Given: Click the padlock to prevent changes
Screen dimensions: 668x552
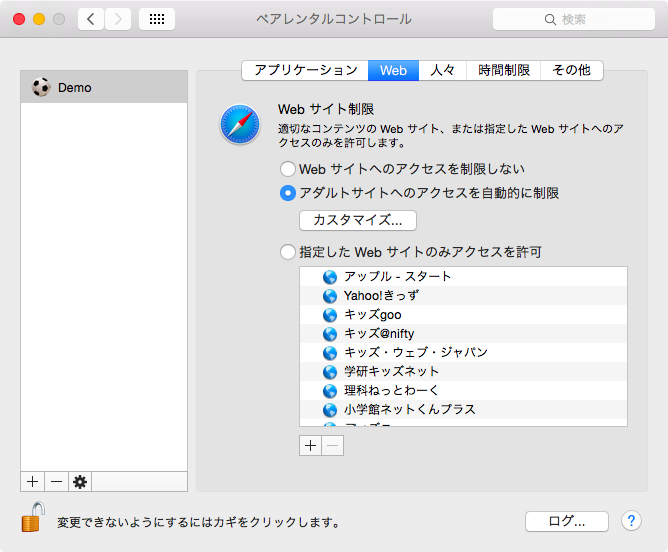Looking at the screenshot, I should tap(33, 517).
